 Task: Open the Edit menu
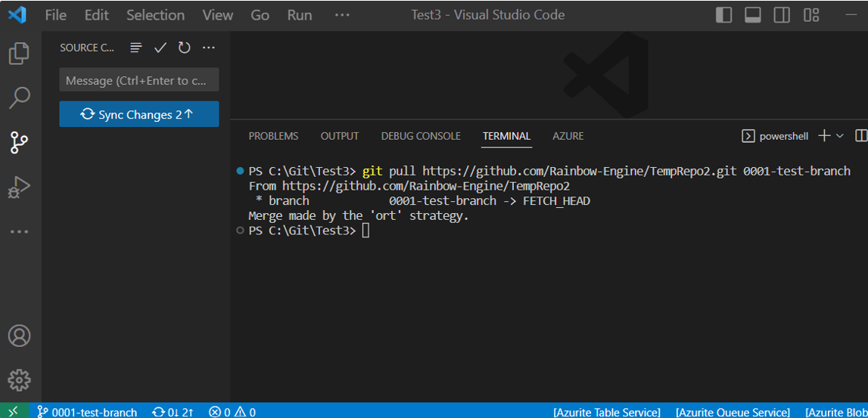[96, 15]
